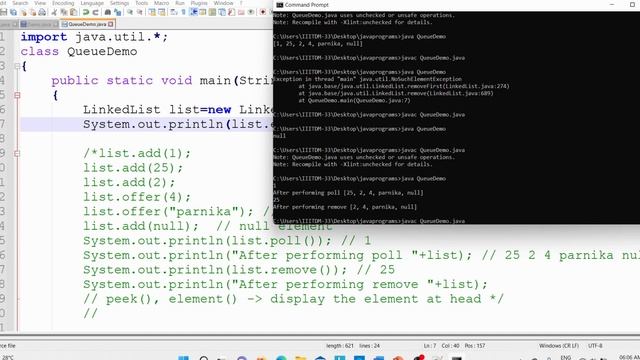Click the Copy toolbar icon

pos(64,12)
